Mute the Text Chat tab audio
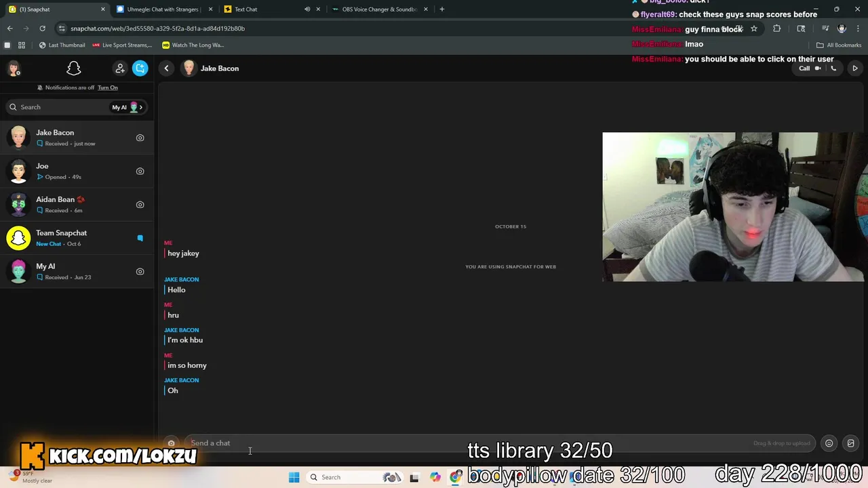 click(307, 9)
